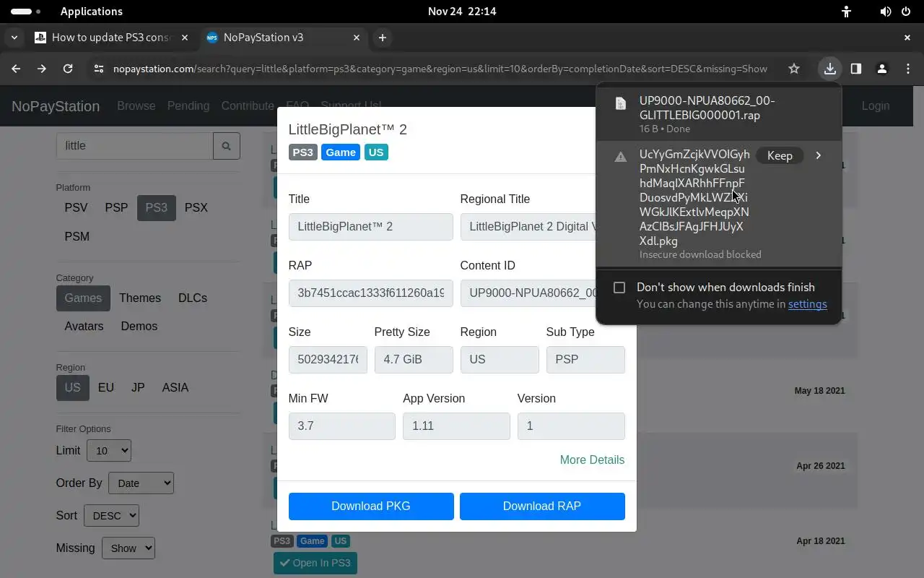Open the Pending nav item
Image resolution: width=924 pixels, height=578 pixels.
(x=188, y=106)
